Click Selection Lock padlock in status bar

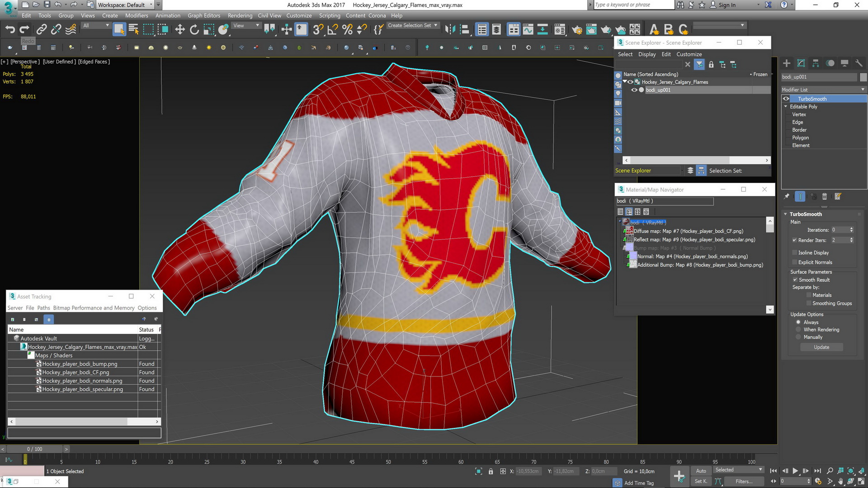click(x=491, y=471)
